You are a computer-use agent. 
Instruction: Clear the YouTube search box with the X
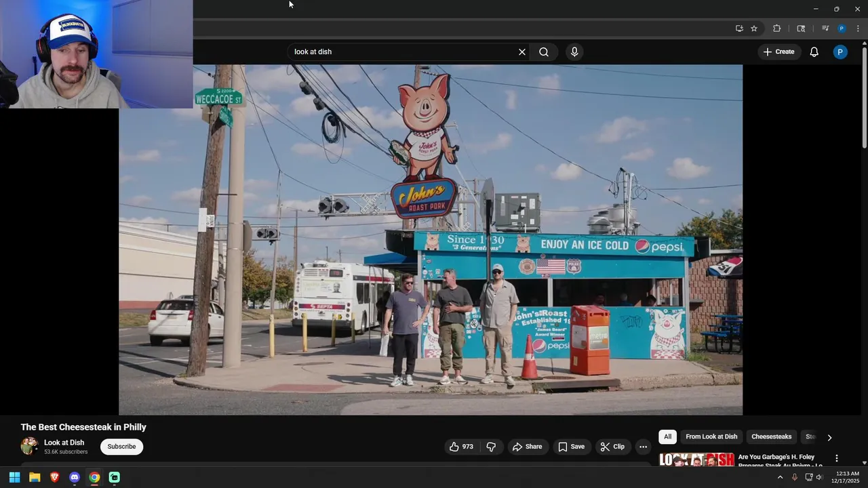click(522, 52)
